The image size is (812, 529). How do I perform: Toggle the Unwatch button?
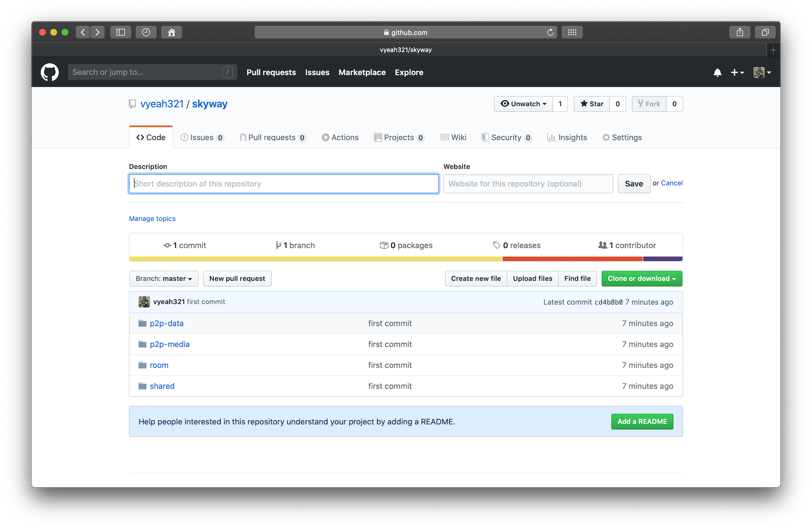pos(523,104)
